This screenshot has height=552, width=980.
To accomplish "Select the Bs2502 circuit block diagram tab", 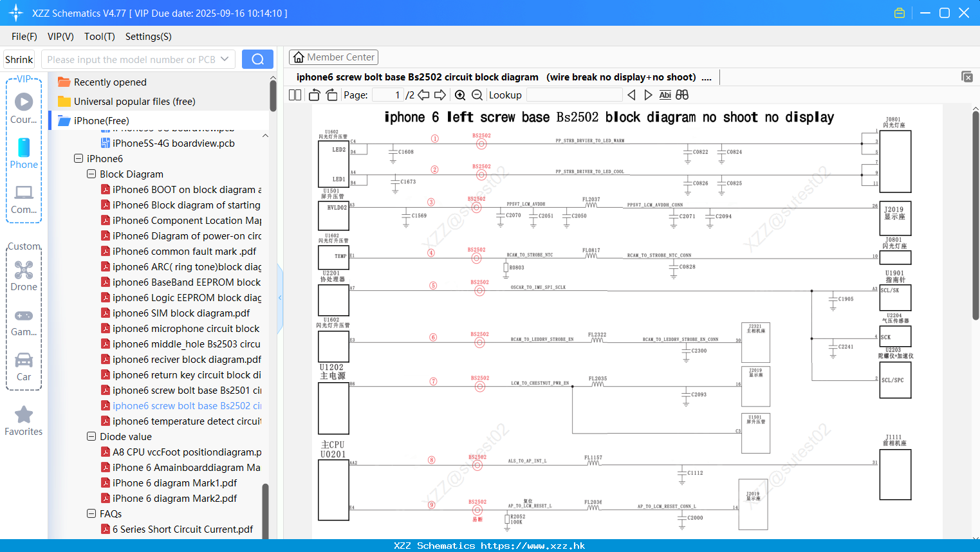I will [504, 77].
